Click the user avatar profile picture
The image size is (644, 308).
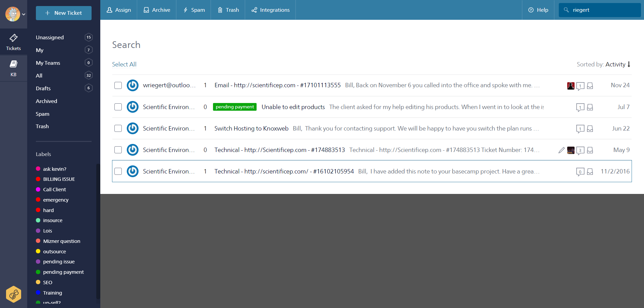click(x=13, y=14)
